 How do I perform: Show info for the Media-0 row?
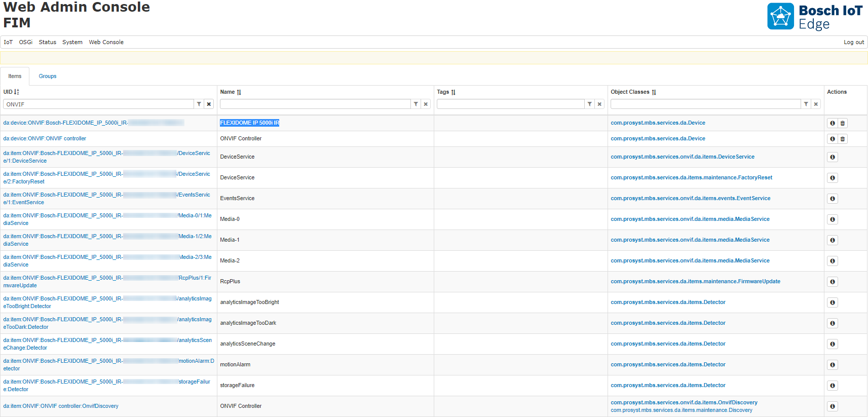(832, 219)
